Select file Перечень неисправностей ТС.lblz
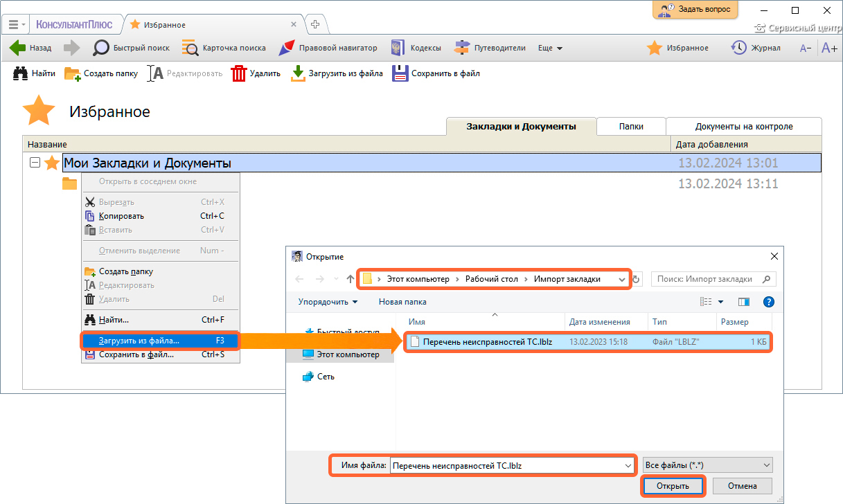843x504 pixels. (588, 341)
